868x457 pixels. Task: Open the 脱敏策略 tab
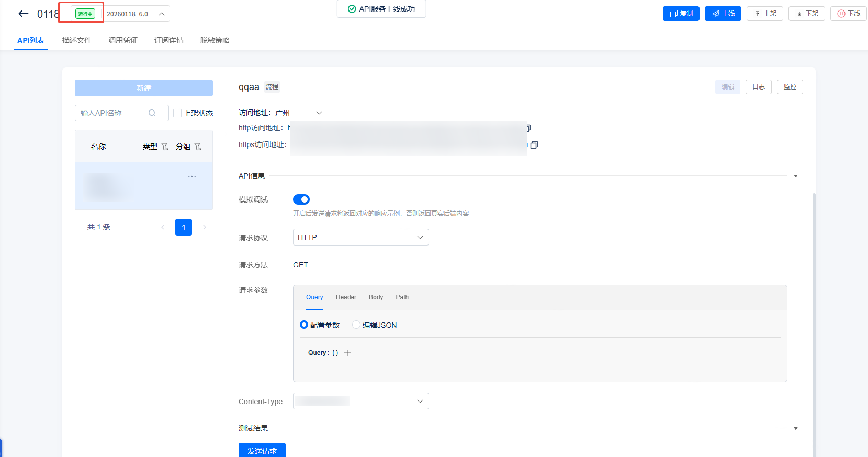click(215, 40)
